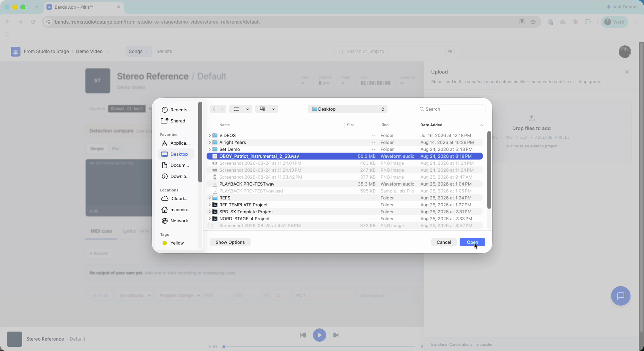Focus the Search or jump to field
Image resolution: width=644 pixels, height=351 pixels.
397,51
